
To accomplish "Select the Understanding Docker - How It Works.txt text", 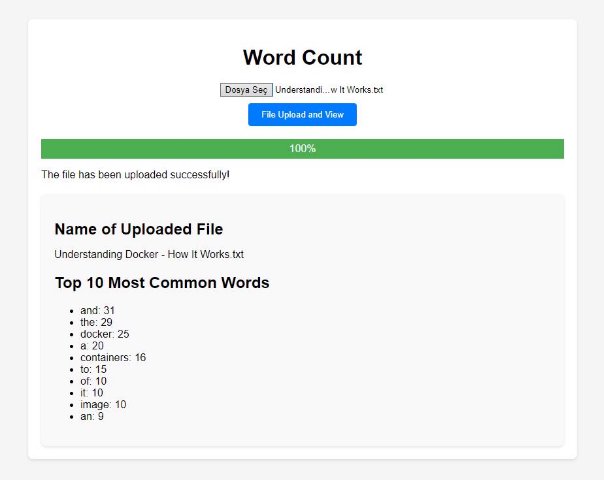I will tap(149, 254).
